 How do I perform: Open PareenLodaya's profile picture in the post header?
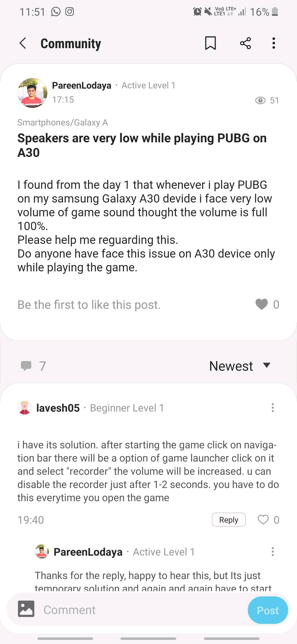pos(32,93)
